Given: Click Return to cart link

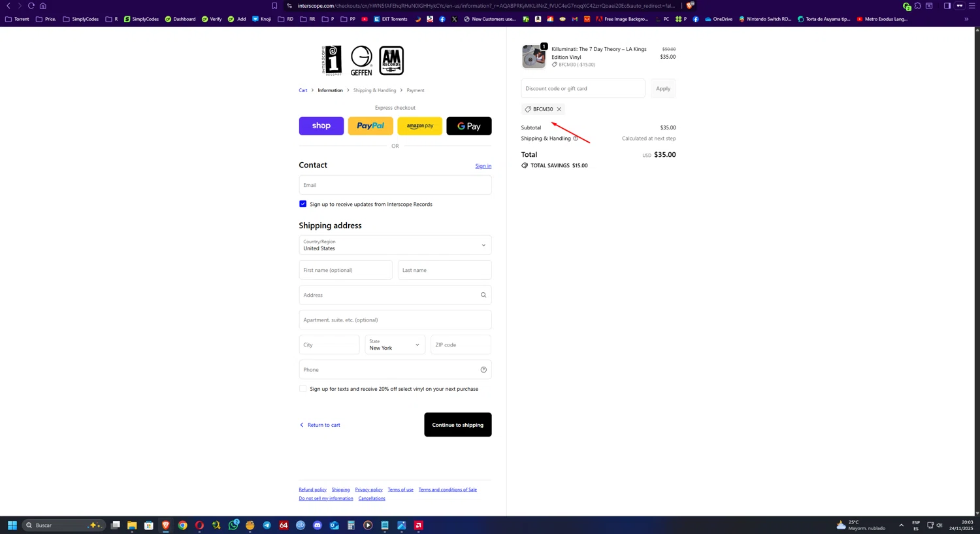Looking at the screenshot, I should click(x=319, y=425).
